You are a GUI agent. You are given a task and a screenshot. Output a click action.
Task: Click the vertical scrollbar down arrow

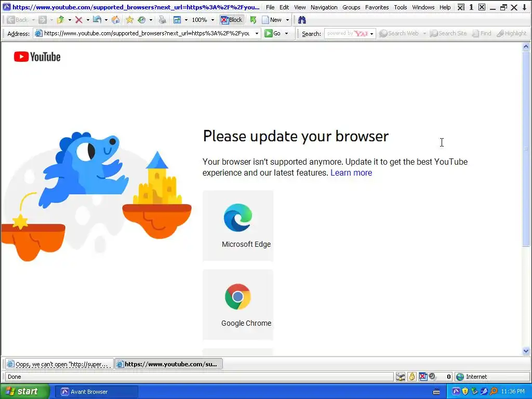[526, 352]
